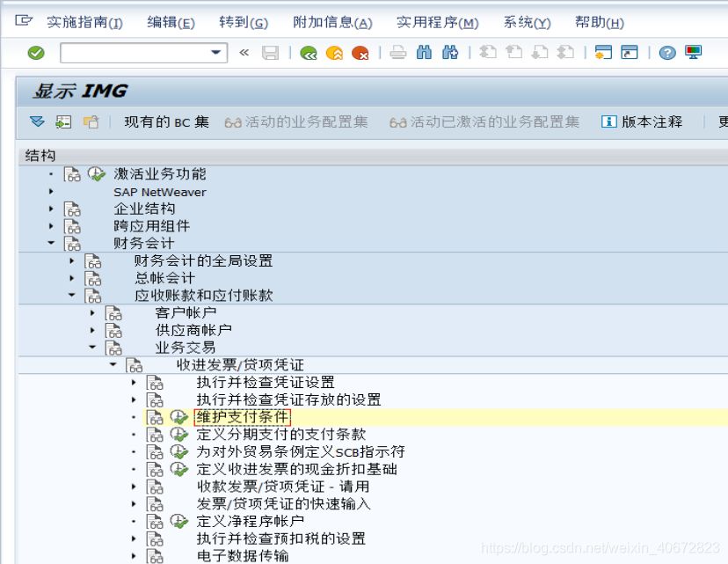Click the yellow Exit icon
The image size is (728, 564).
tap(334, 53)
